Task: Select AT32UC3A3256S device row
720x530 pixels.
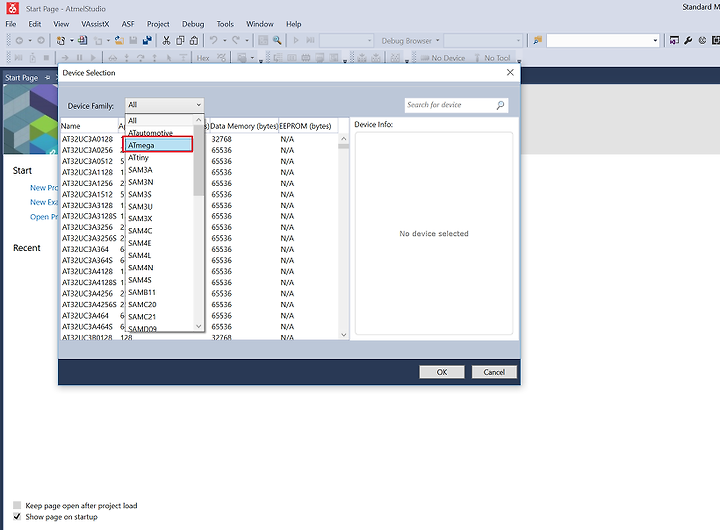Action: (89, 238)
